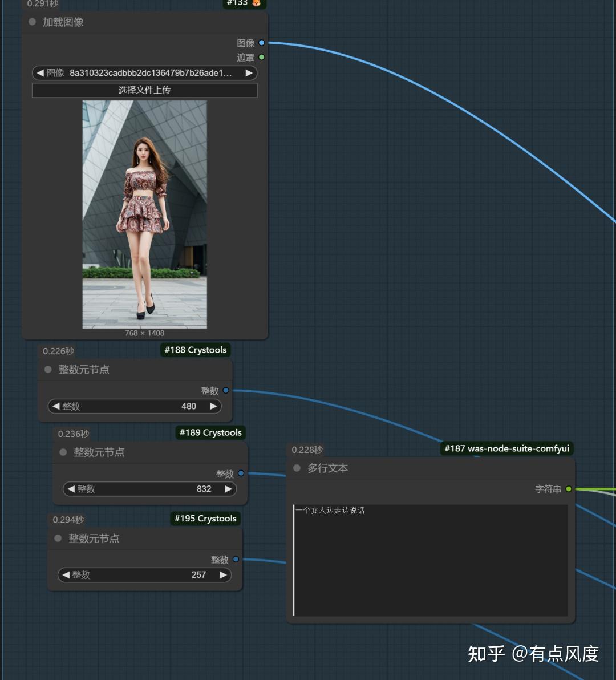Decrease the 257 integer value with left arrow
Image resolution: width=616 pixels, height=680 pixels.
pos(66,575)
